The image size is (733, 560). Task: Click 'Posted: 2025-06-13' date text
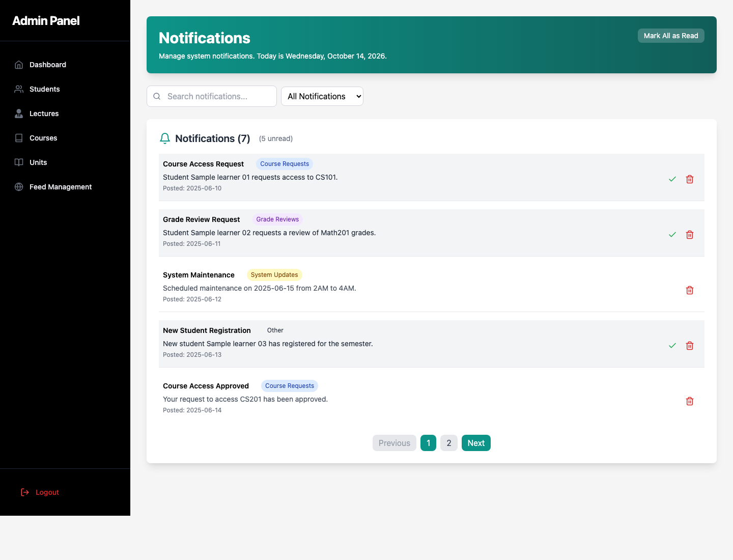[192, 355]
